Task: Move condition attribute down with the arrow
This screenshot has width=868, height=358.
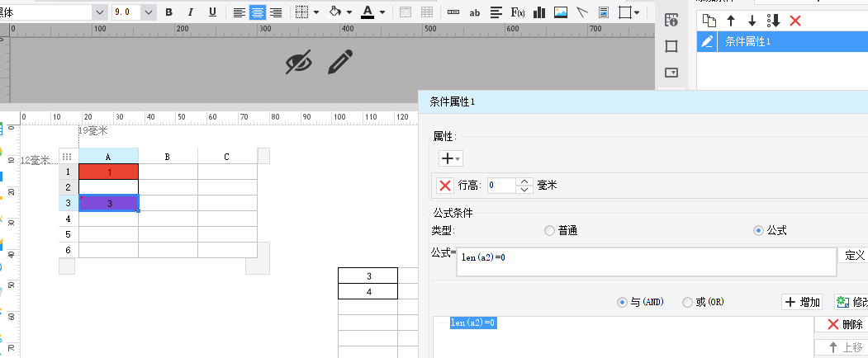Action: pos(752,20)
